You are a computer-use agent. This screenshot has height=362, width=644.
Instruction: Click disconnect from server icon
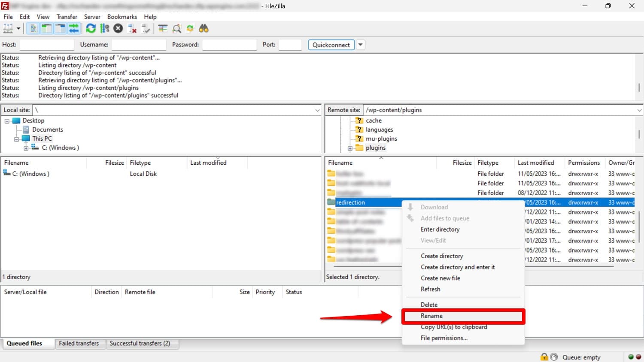[132, 29]
